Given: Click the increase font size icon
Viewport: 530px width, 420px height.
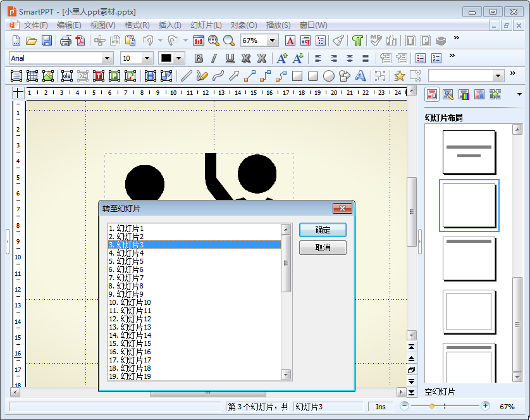Looking at the screenshot, I should click(x=282, y=58).
